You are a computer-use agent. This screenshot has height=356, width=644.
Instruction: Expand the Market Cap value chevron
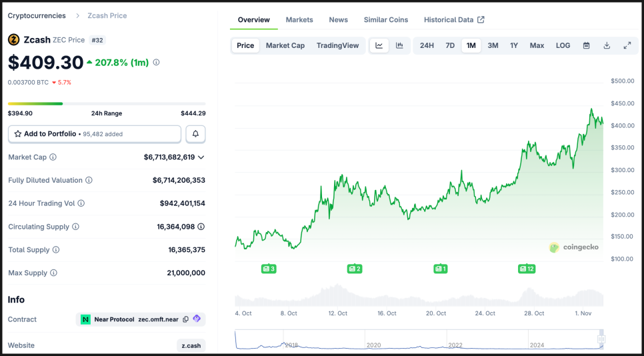click(201, 157)
